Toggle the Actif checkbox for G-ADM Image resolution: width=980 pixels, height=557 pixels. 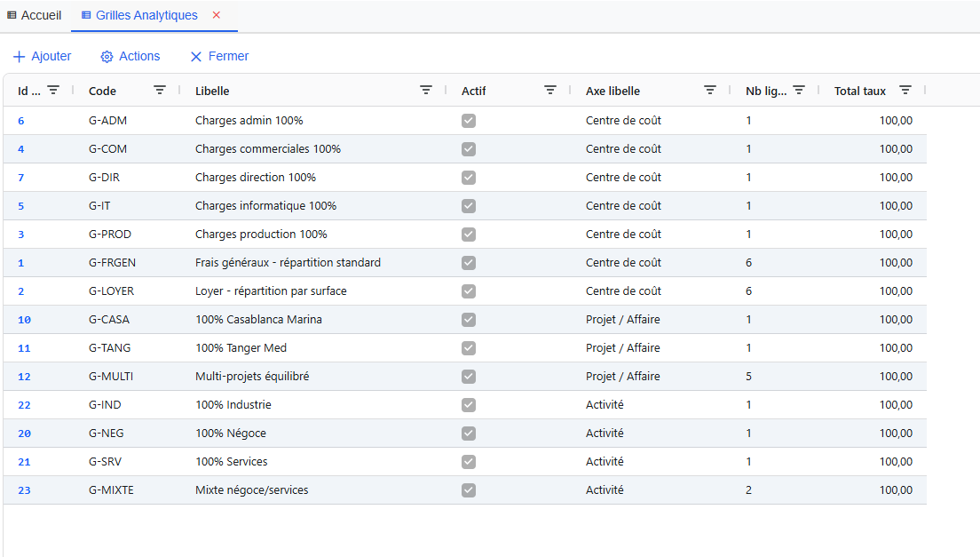(469, 121)
